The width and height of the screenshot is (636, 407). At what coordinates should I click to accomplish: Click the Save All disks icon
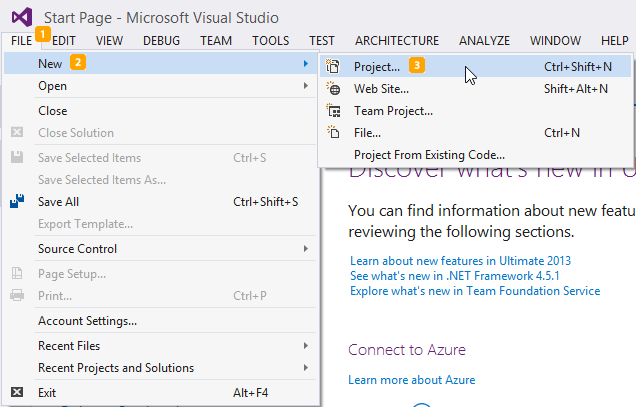coord(16,201)
